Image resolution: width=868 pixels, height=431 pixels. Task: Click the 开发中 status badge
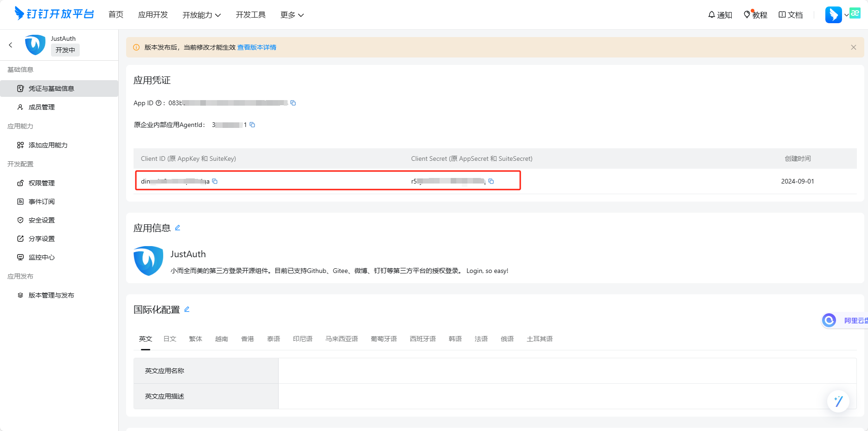click(65, 50)
